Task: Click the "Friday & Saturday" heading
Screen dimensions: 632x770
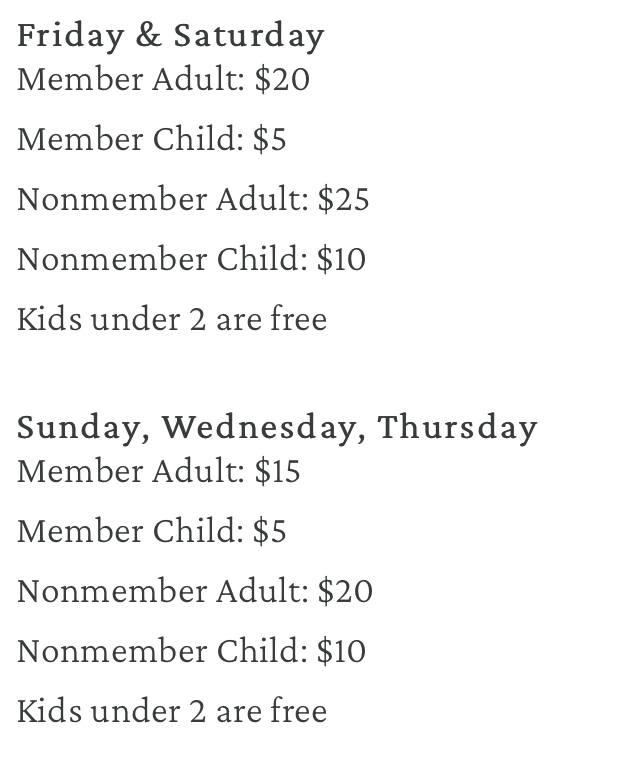Action: point(170,36)
